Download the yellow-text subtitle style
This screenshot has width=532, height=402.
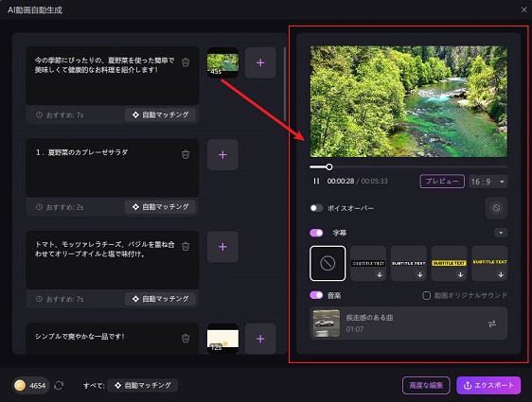[501, 275]
